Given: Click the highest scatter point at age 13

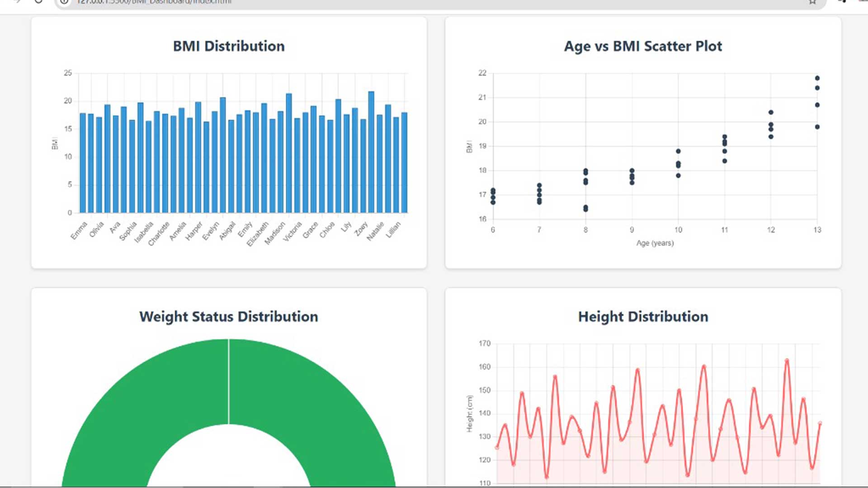Looking at the screenshot, I should (x=817, y=78).
